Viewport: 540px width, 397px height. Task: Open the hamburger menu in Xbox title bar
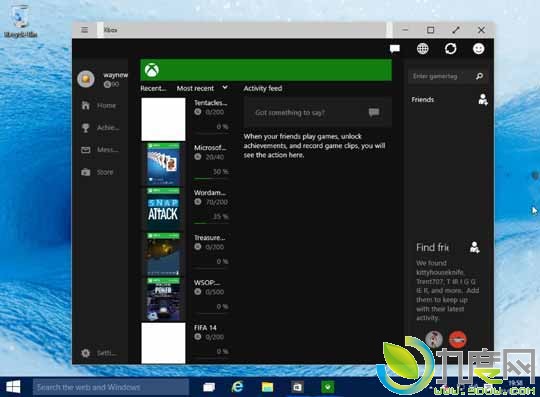84,30
